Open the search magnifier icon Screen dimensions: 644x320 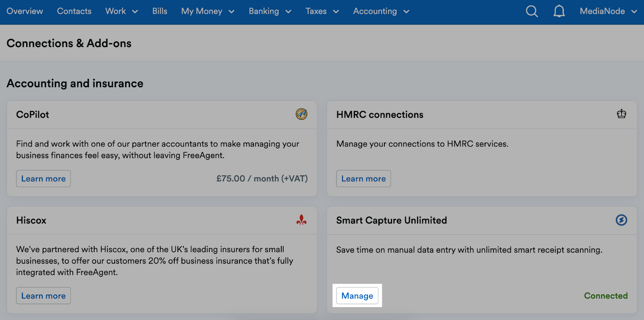coord(532,11)
